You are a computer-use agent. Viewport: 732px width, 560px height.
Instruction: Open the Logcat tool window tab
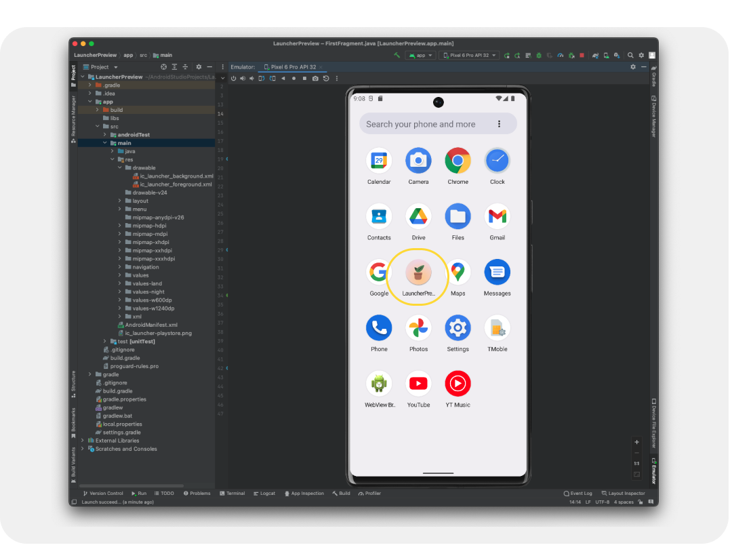coord(264,494)
